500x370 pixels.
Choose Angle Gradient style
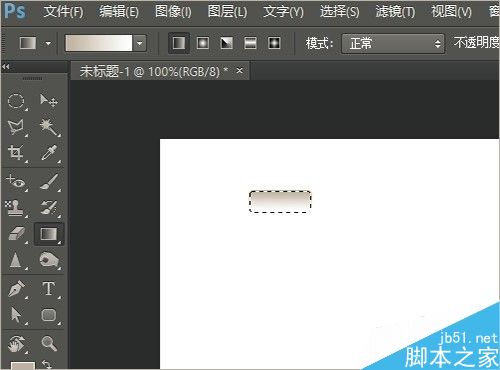point(227,43)
